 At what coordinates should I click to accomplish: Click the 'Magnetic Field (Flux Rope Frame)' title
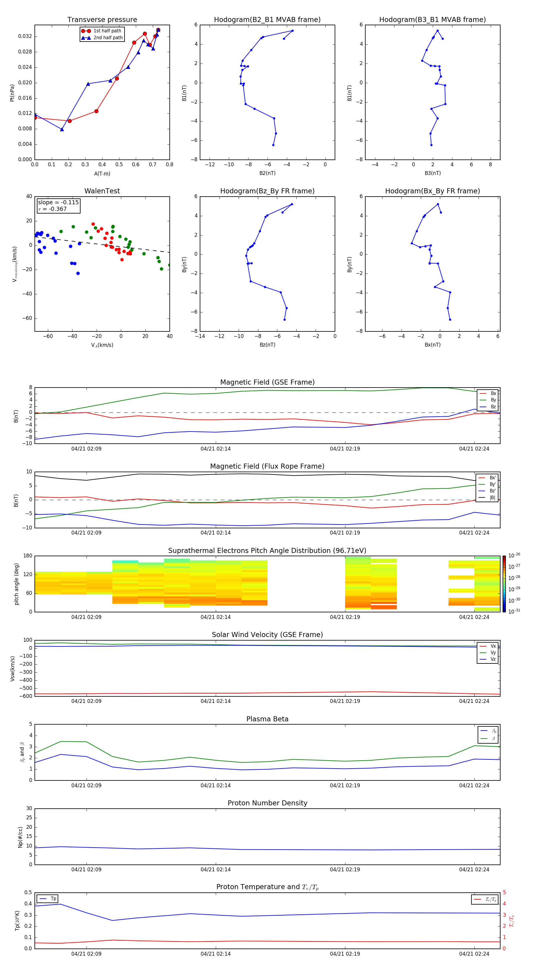pos(267,467)
